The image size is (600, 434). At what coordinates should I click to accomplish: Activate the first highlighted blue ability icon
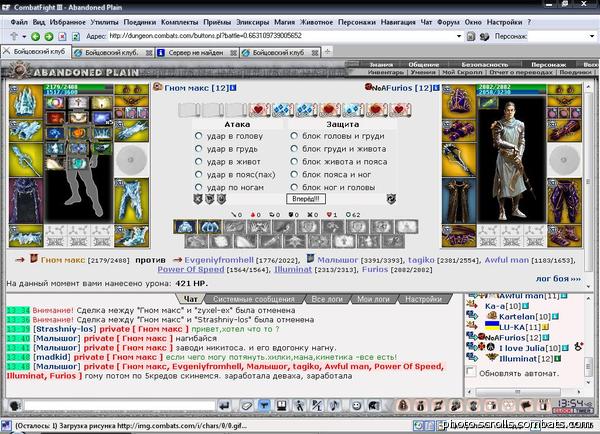[x=186, y=227]
